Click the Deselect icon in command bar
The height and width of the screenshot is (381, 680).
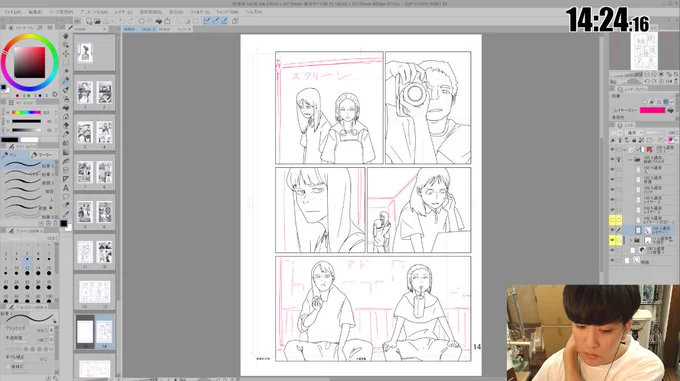point(178,21)
